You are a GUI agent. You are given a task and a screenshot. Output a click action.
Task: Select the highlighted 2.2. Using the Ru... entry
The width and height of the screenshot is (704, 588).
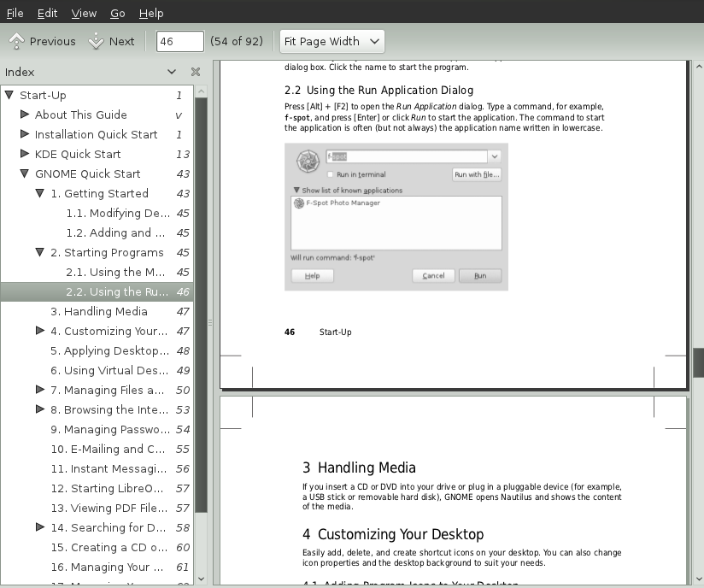[97, 292]
